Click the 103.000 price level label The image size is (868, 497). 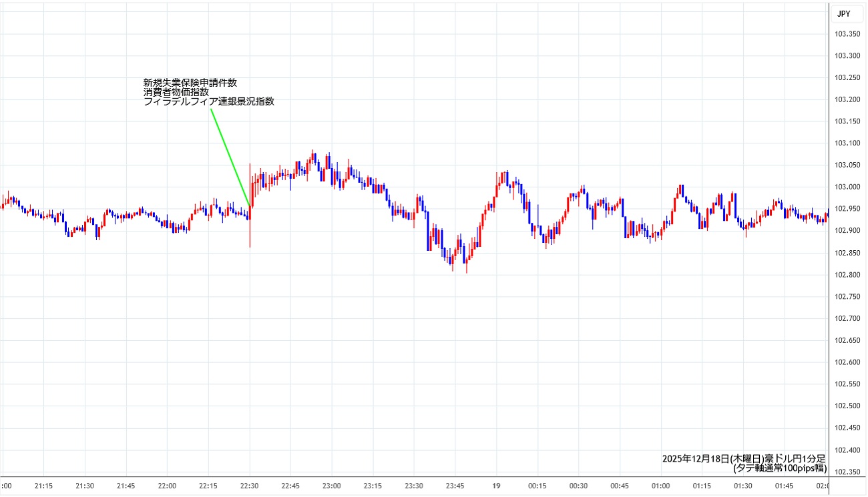[848, 187]
